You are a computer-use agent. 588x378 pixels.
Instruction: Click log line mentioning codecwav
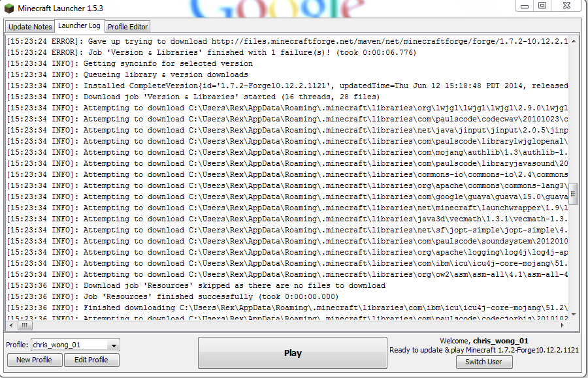[x=287, y=119]
